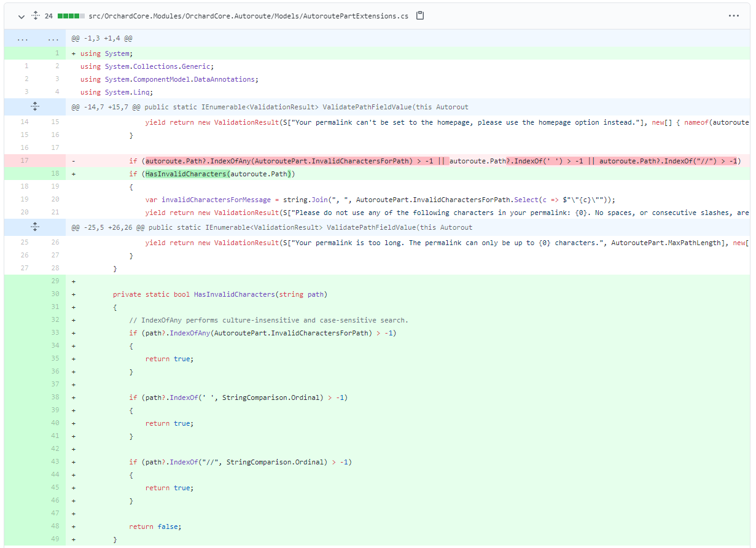
Task: Click 'return true;' on line 40
Action: (170, 423)
